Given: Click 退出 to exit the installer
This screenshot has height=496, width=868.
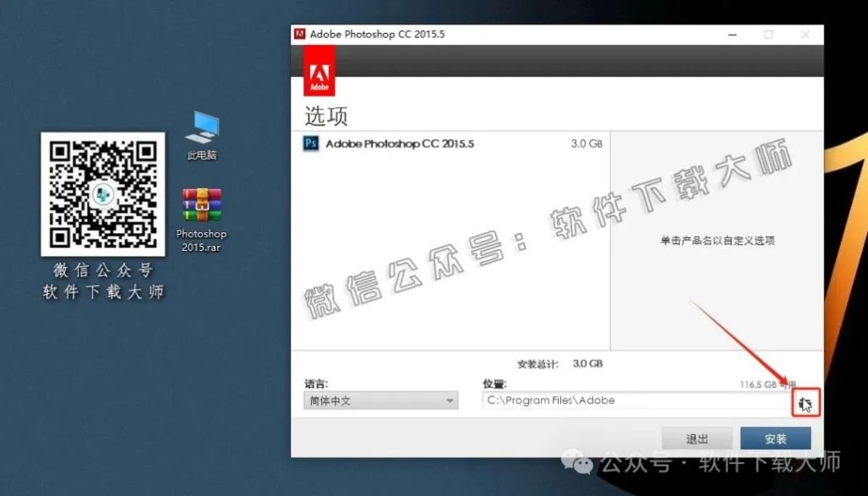Looking at the screenshot, I should pos(696,438).
